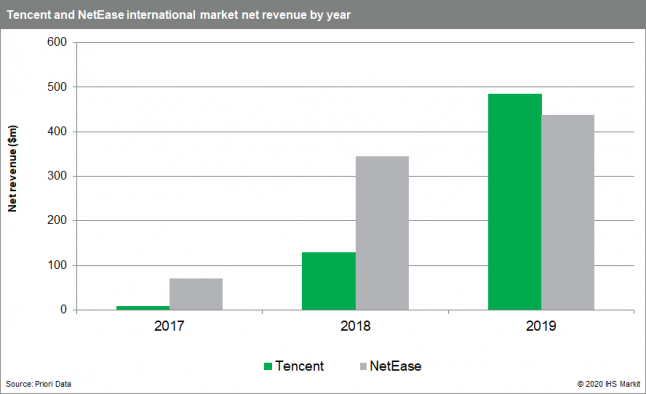The image size is (646, 394).
Task: Click the 500 y-axis value
Action: click(x=57, y=87)
